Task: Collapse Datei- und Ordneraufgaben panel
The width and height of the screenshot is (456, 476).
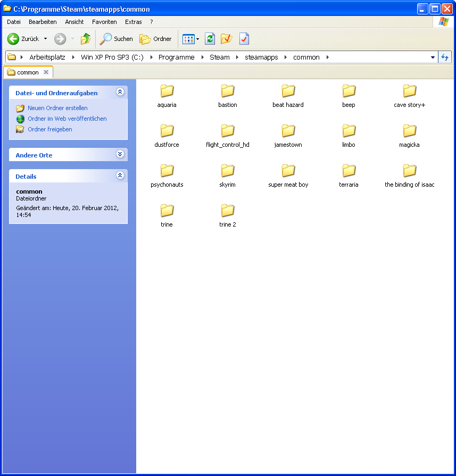Action: coord(120,91)
